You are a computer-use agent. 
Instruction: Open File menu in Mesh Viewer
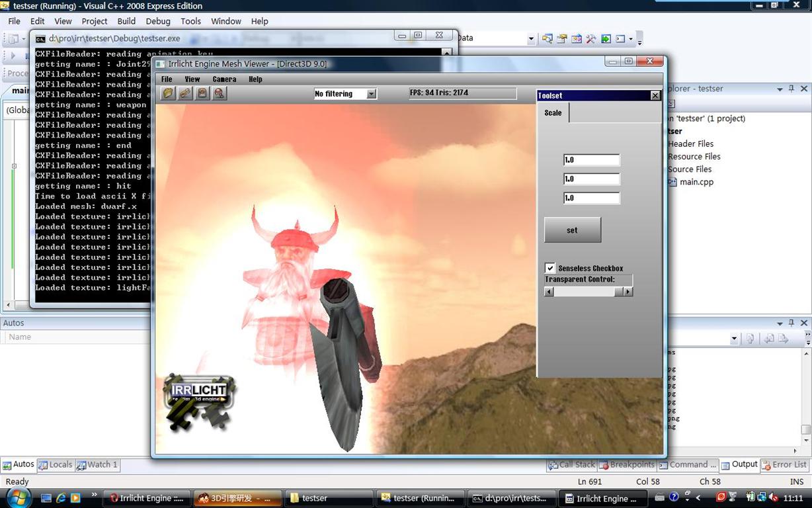click(167, 79)
